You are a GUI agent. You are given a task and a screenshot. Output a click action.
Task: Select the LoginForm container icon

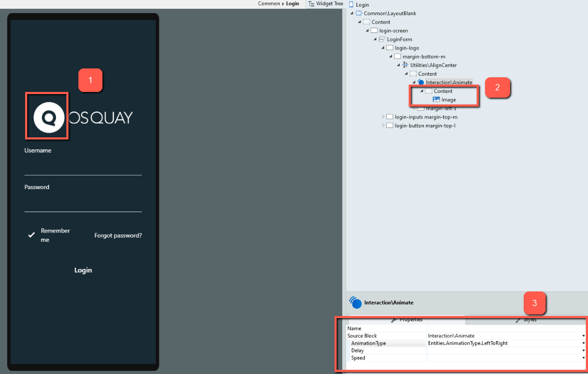point(382,39)
